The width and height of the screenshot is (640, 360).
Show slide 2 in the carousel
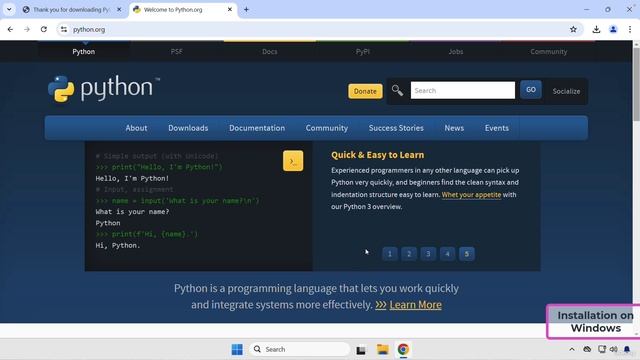point(409,254)
